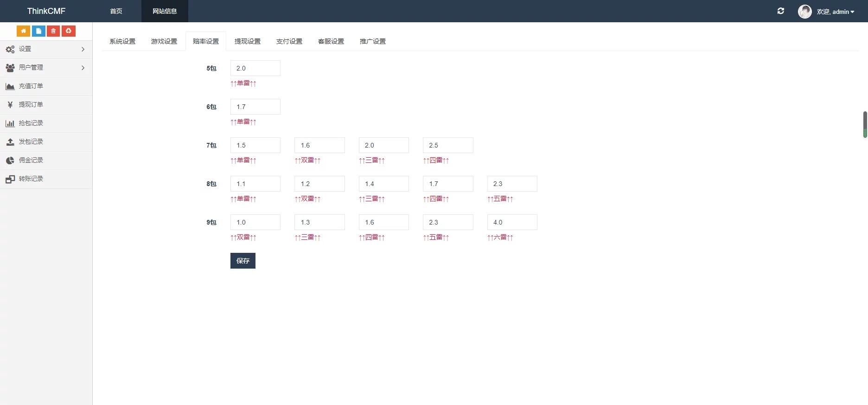Switch to the 游戏设置 tab
Viewport: 868px width, 405px height.
pos(164,41)
